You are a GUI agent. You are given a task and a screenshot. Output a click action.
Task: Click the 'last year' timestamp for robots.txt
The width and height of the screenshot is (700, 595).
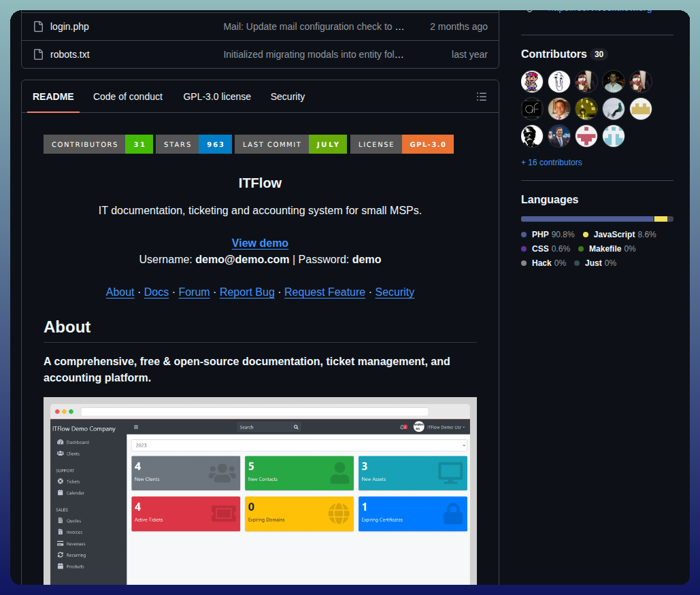[469, 54]
